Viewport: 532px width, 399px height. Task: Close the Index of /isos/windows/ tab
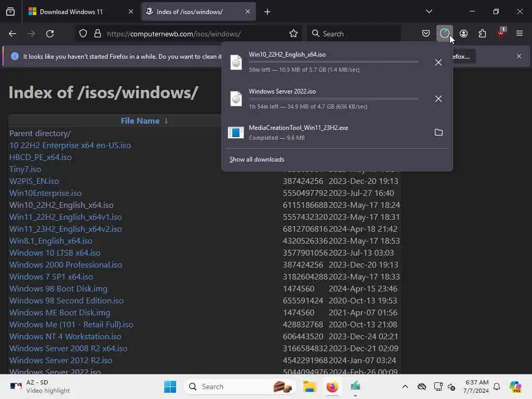click(x=248, y=12)
